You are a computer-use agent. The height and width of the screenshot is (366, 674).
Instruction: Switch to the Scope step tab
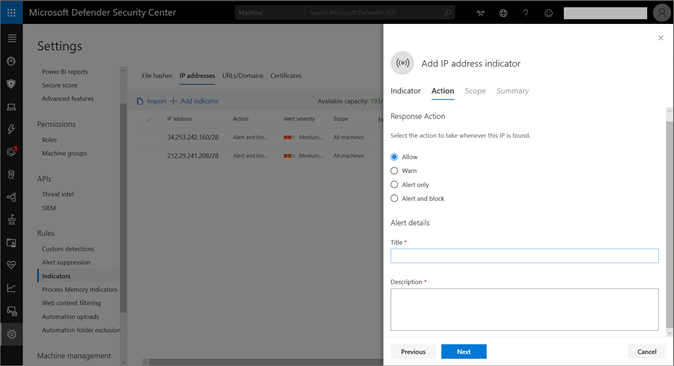pyautogui.click(x=475, y=91)
